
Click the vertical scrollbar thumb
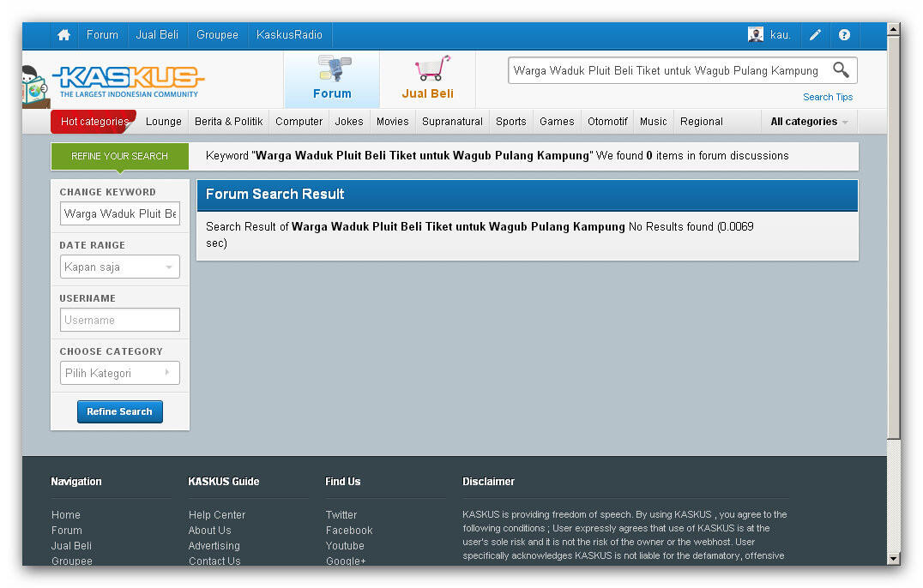click(x=894, y=237)
